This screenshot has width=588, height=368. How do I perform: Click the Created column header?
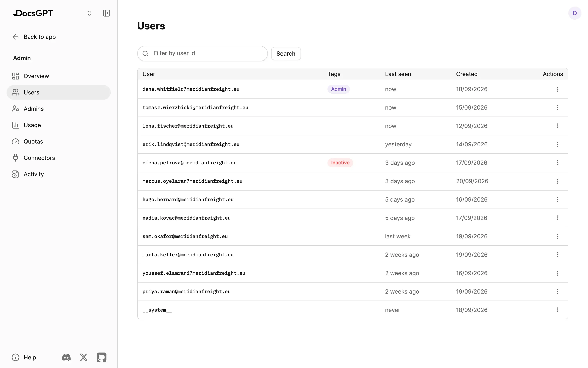tap(467, 74)
